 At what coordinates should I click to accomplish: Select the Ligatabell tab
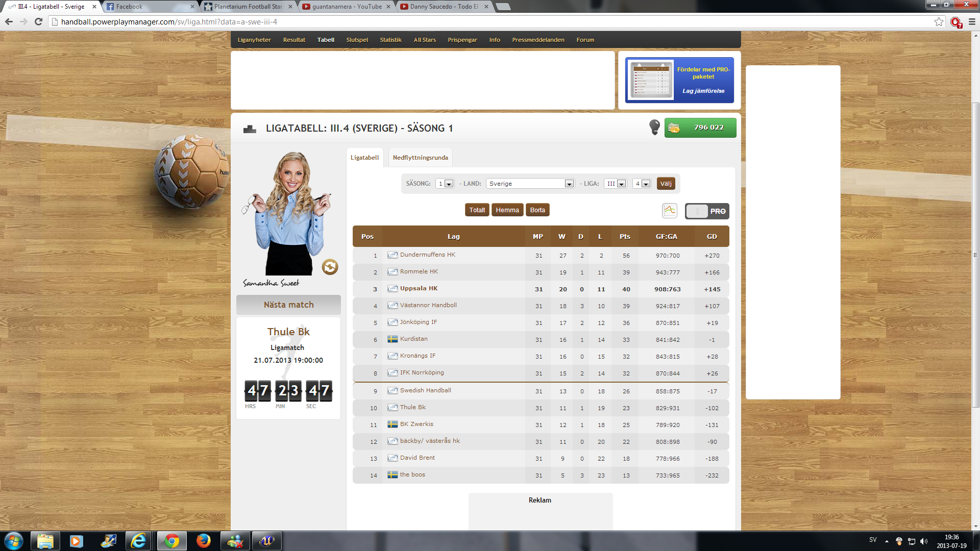[x=364, y=158]
